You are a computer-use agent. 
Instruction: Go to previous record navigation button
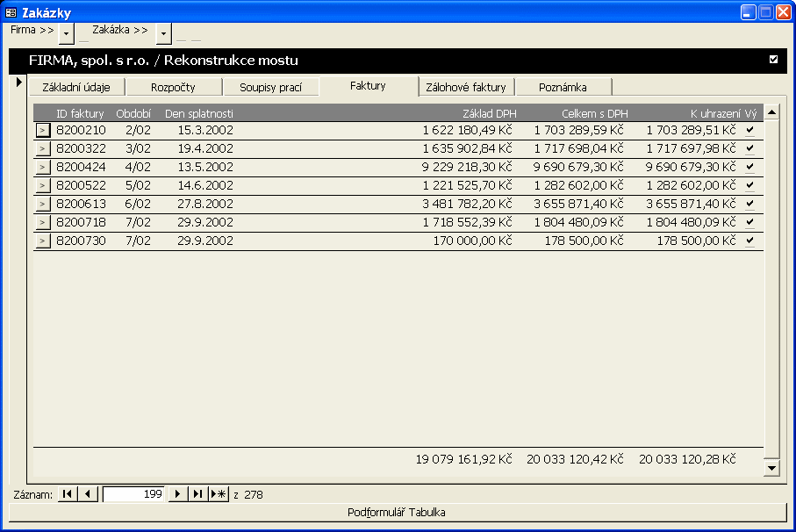tap(88, 494)
